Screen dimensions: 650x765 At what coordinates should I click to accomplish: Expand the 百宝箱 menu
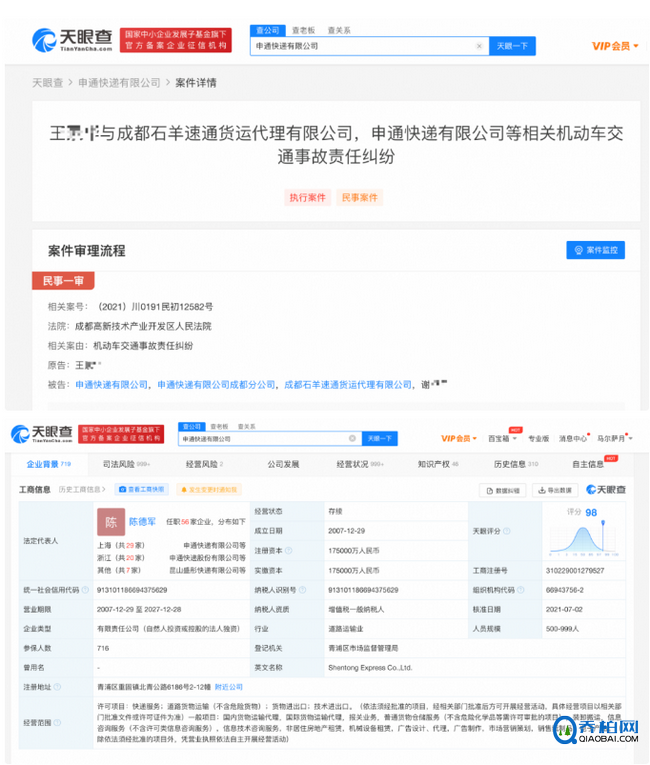(x=502, y=439)
